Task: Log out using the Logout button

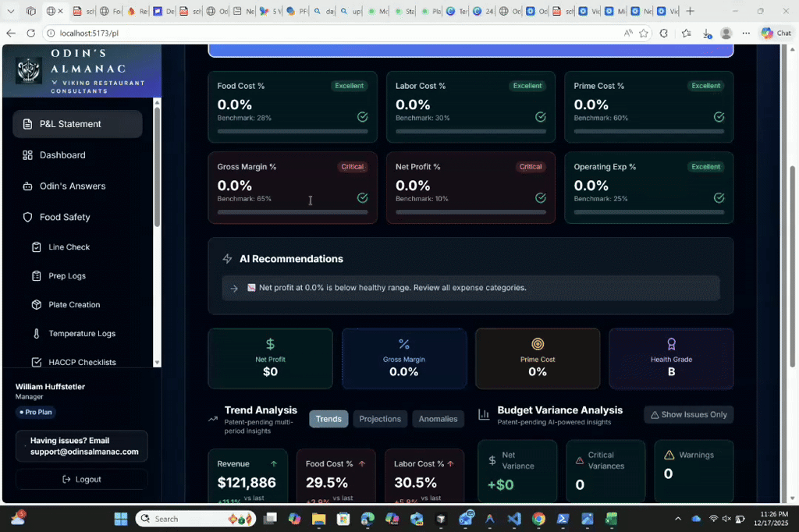Action: pyautogui.click(x=81, y=480)
